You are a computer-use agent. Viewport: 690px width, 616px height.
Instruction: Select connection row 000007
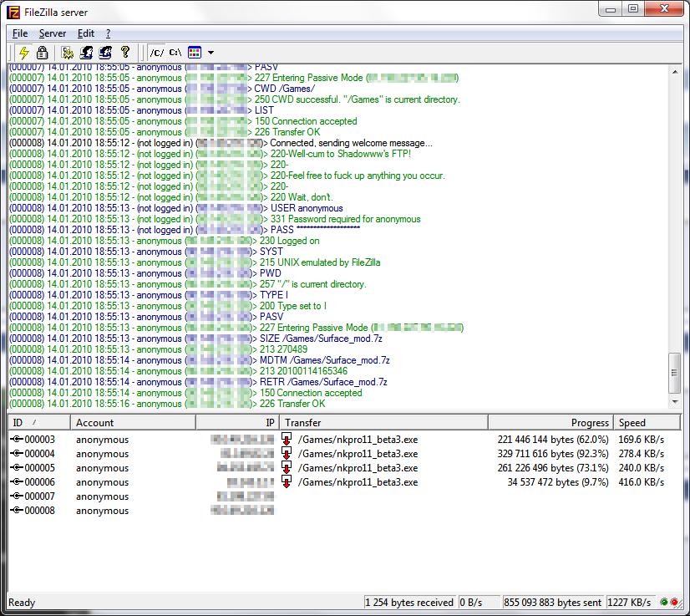(344, 496)
